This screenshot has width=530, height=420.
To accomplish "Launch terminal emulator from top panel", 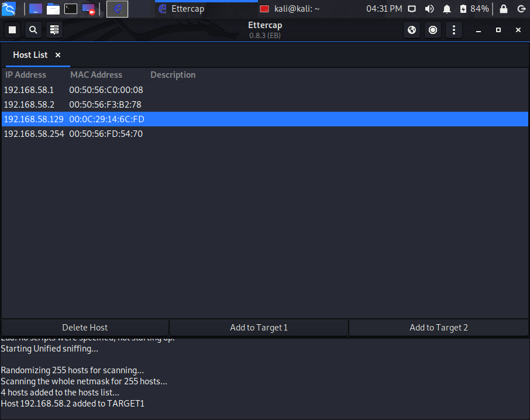I will 71,9.
